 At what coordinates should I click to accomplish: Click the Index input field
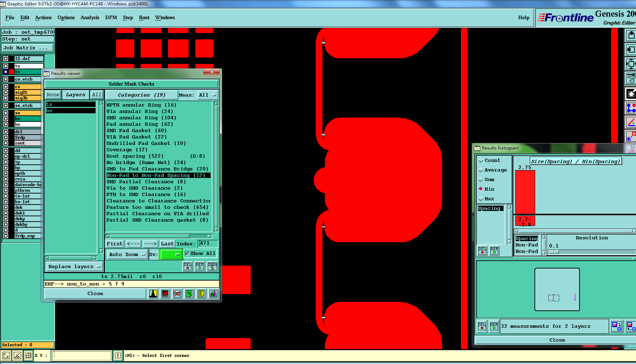tap(208, 243)
